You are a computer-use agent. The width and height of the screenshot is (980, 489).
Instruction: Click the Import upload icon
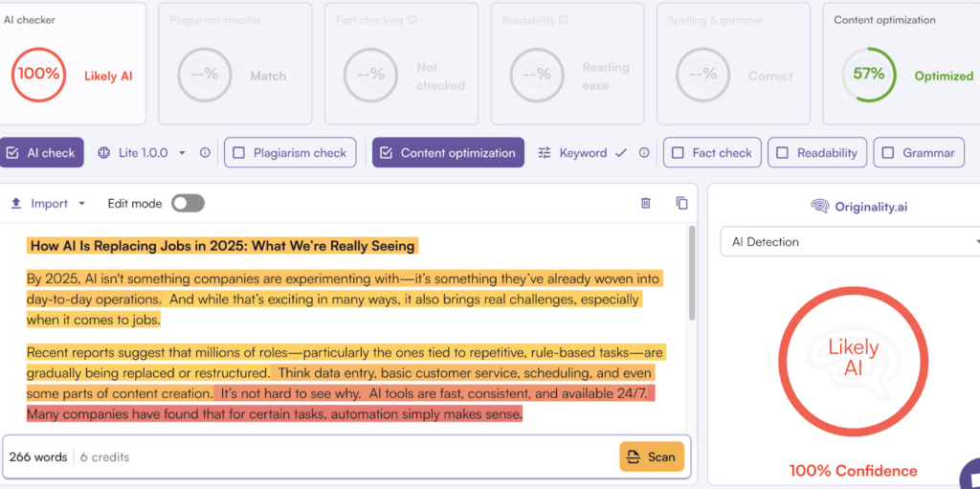tap(16, 203)
